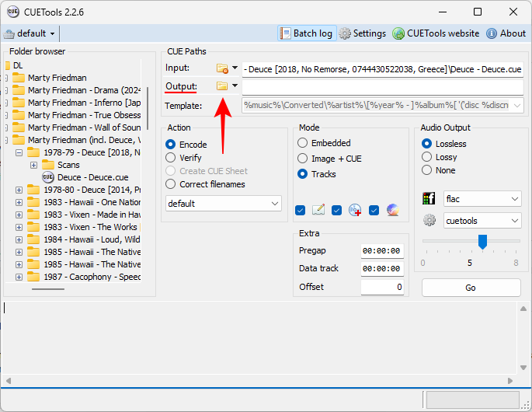Choose the Lossy audio output option
532x412 pixels.
(427, 157)
